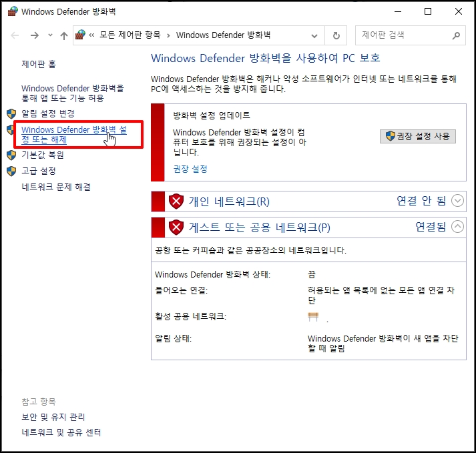Screen dimensions: 476x453
Task: Open the '네트워크 및 공유 센터' link
Action: click(x=61, y=432)
